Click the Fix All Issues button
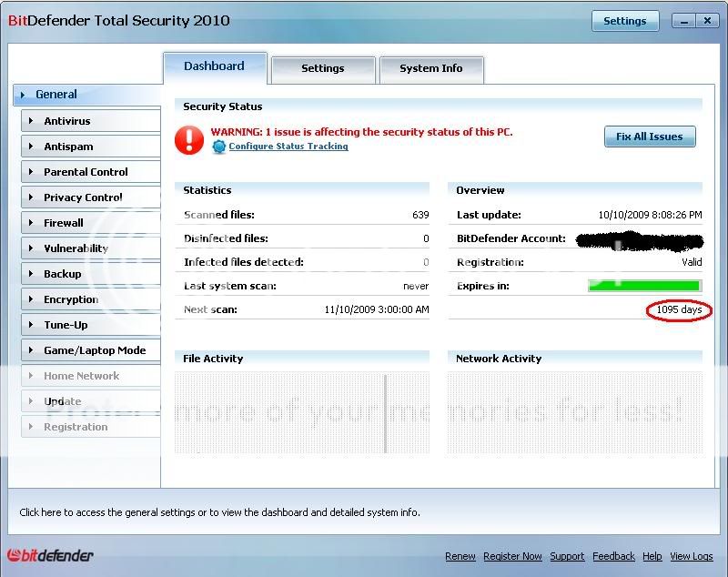The image size is (728, 577). pos(650,137)
